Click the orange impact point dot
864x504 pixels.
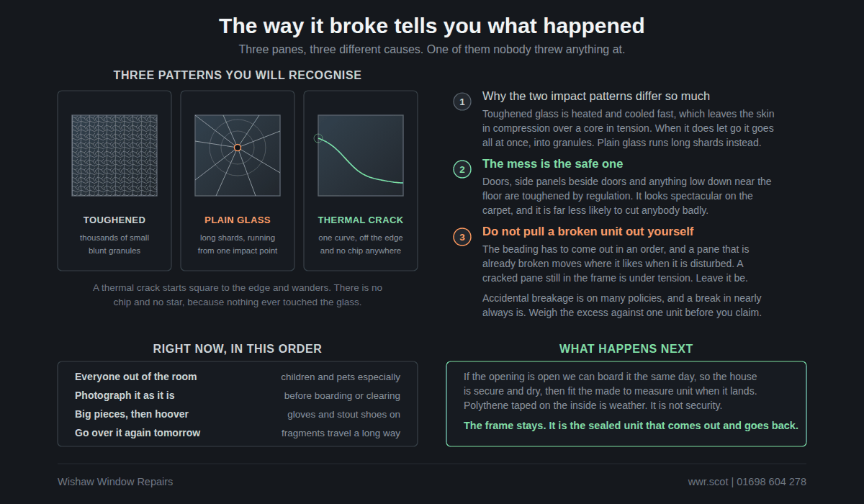click(x=238, y=148)
